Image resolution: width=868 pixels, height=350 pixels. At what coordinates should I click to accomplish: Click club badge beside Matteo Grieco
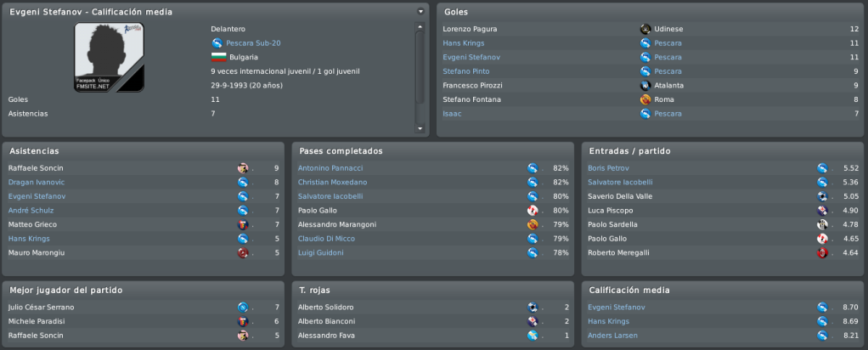(x=242, y=225)
